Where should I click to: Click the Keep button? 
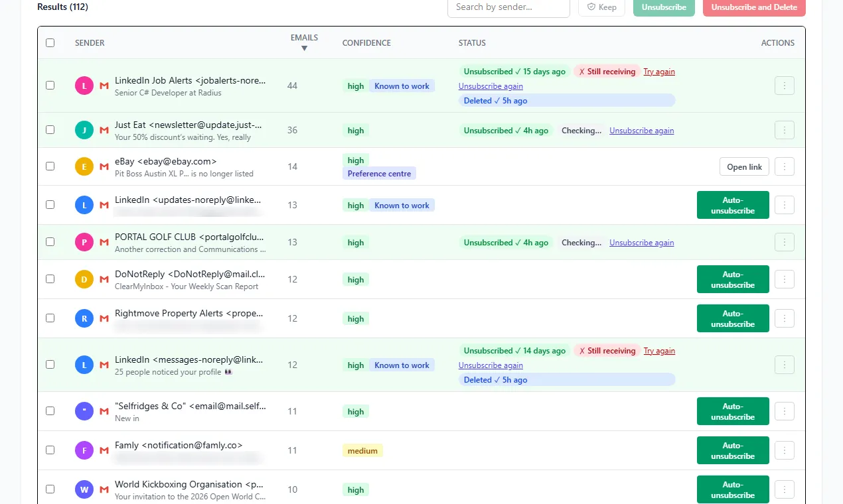click(602, 7)
